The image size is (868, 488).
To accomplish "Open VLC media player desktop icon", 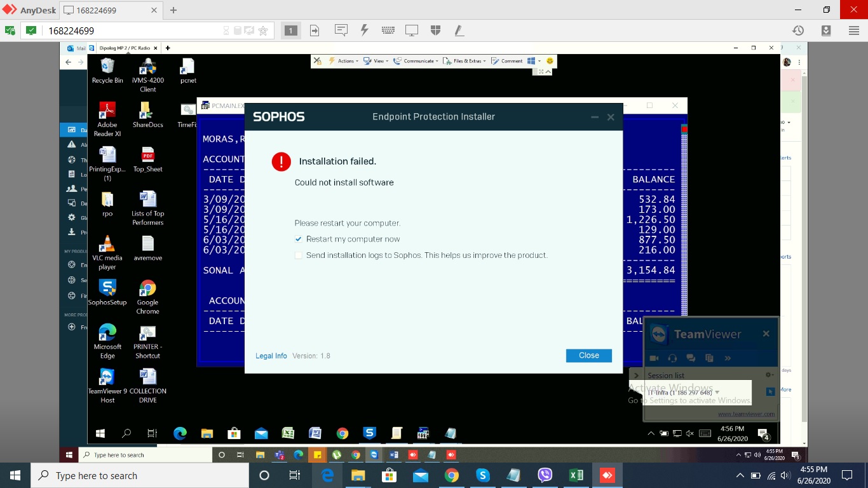I will pos(107,253).
